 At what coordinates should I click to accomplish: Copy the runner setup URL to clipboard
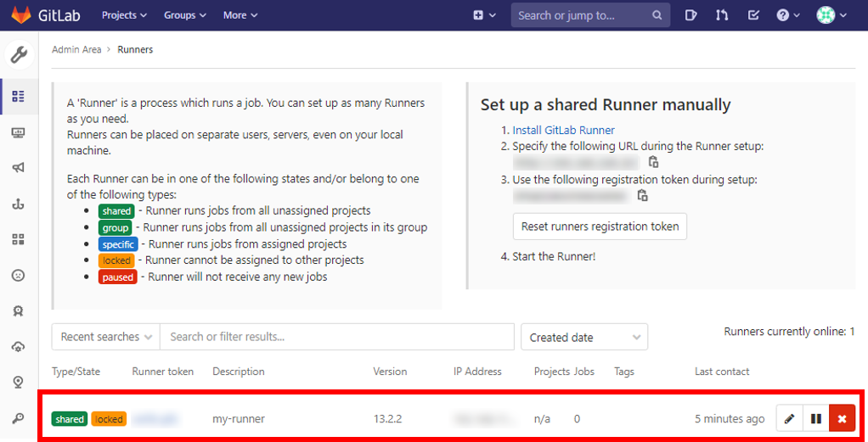[653, 162]
